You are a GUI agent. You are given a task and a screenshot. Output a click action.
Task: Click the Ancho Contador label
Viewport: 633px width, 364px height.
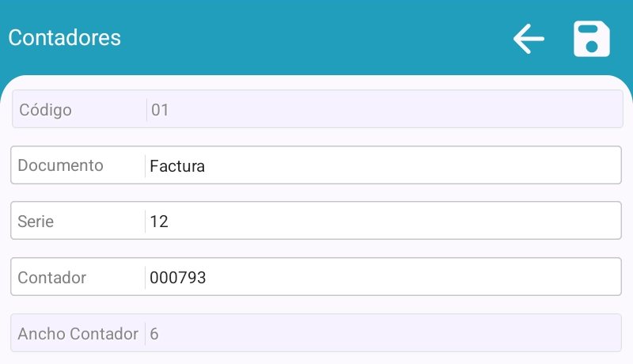[x=78, y=334]
